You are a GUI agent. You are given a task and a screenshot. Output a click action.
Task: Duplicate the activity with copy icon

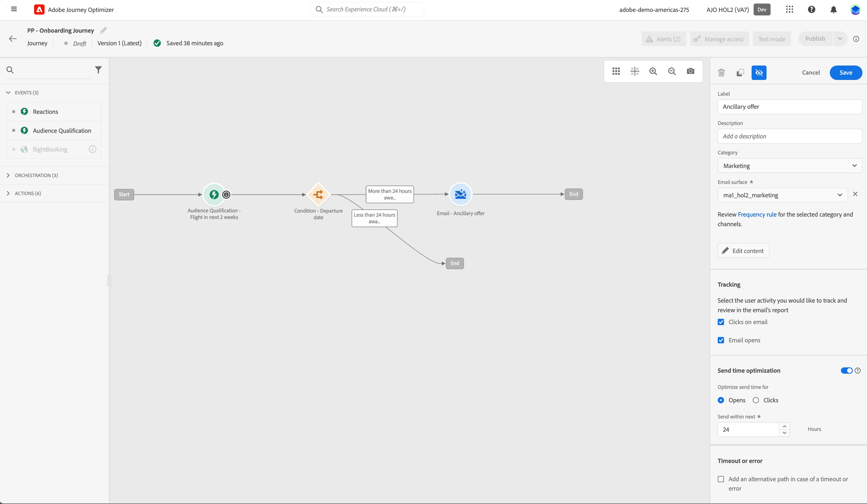740,73
